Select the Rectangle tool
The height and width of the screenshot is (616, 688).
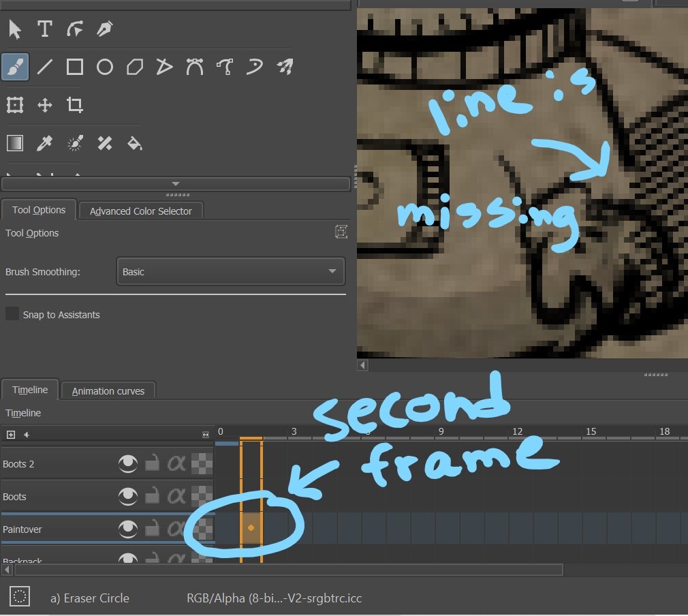(75, 67)
